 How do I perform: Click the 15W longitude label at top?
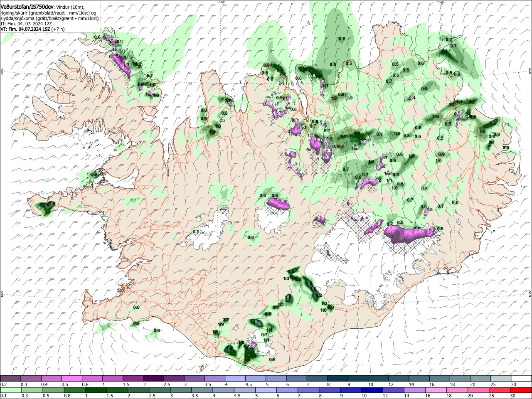click(441, 2)
